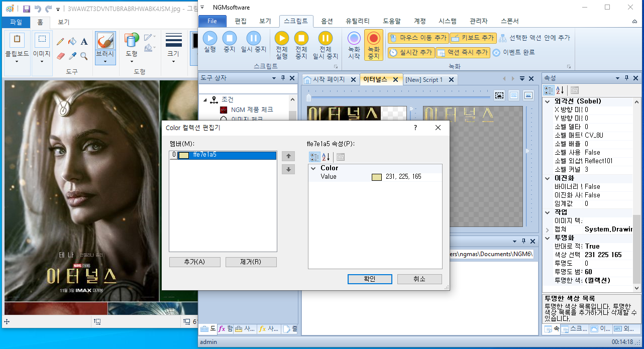Stop recording with 녹화 중지 icon
Screen dimensions: 644x349
pyautogui.click(x=374, y=38)
